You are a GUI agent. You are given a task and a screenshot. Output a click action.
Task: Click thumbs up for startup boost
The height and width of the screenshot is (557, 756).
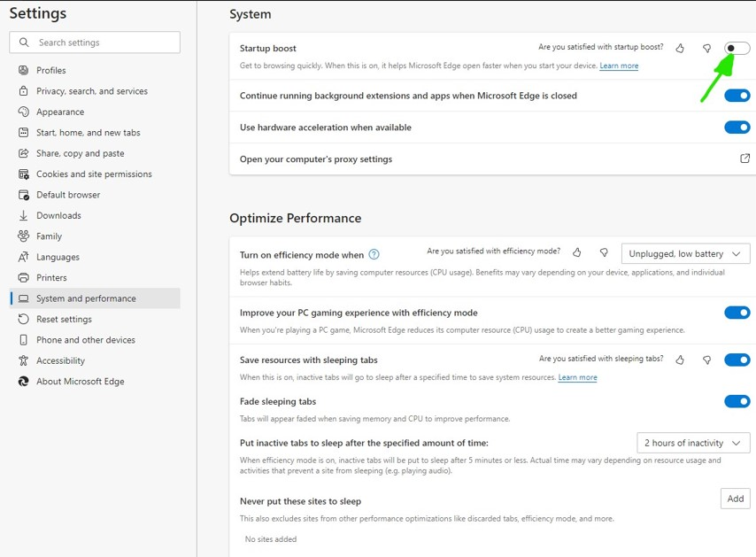point(680,48)
